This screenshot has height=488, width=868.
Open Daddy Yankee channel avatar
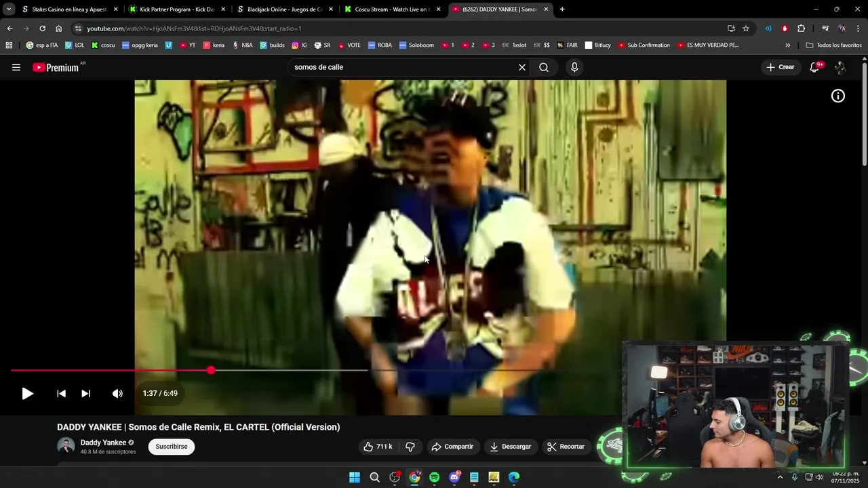click(x=66, y=446)
